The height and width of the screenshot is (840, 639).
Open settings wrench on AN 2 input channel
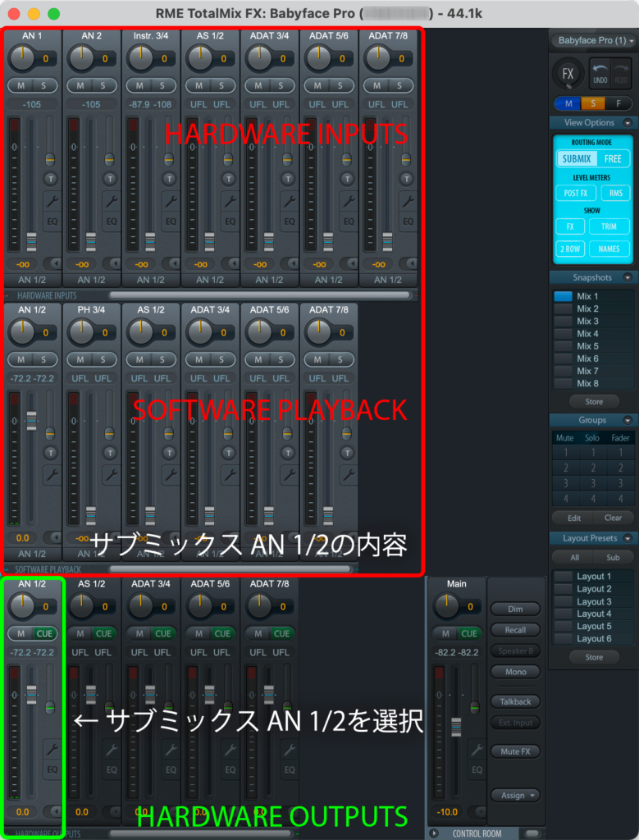click(x=112, y=202)
